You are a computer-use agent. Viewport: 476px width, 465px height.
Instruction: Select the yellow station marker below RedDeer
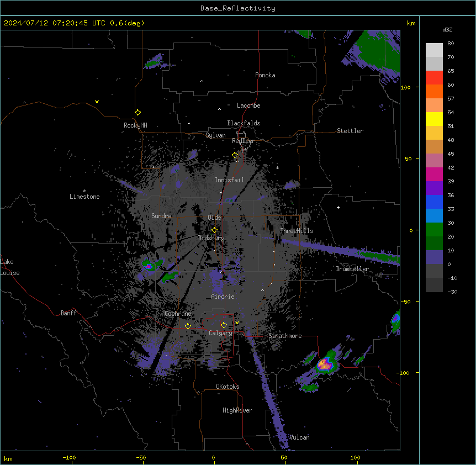235,155
